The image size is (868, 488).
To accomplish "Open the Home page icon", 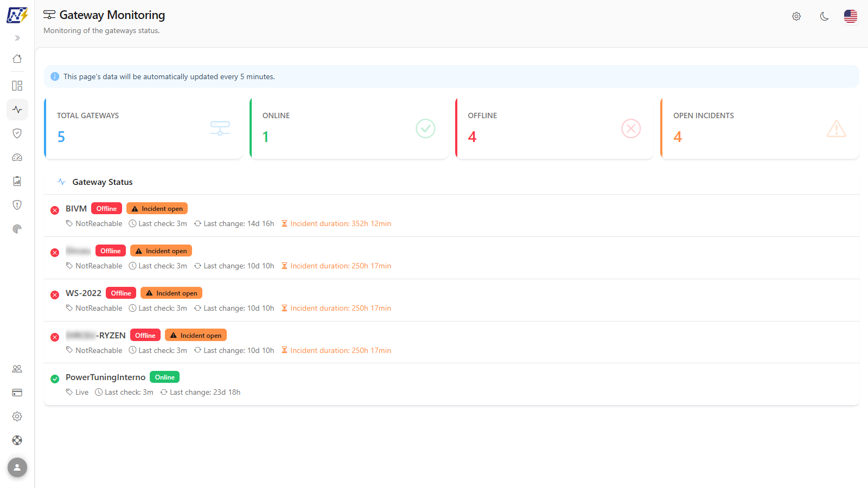I will coord(17,59).
